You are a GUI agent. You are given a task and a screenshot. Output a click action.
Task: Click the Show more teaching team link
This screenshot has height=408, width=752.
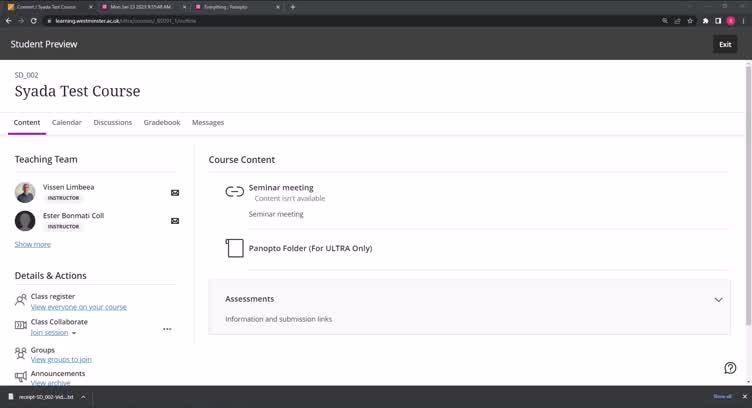(x=32, y=244)
